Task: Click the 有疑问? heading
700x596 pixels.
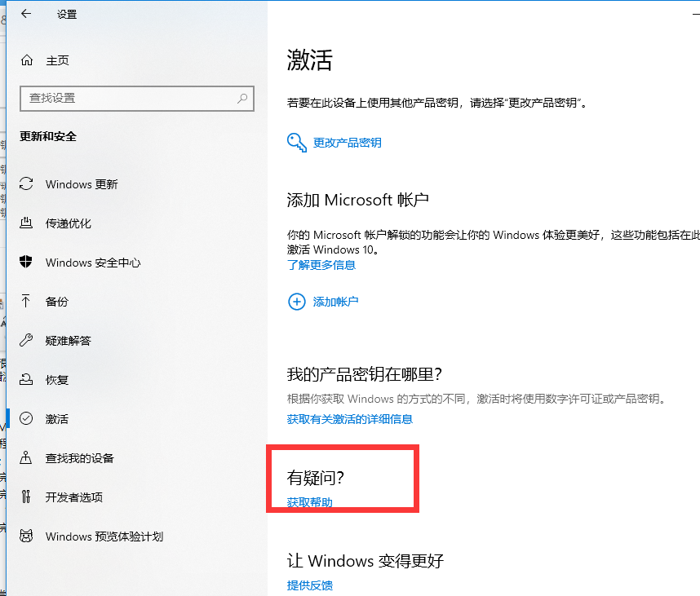Action: click(315, 478)
